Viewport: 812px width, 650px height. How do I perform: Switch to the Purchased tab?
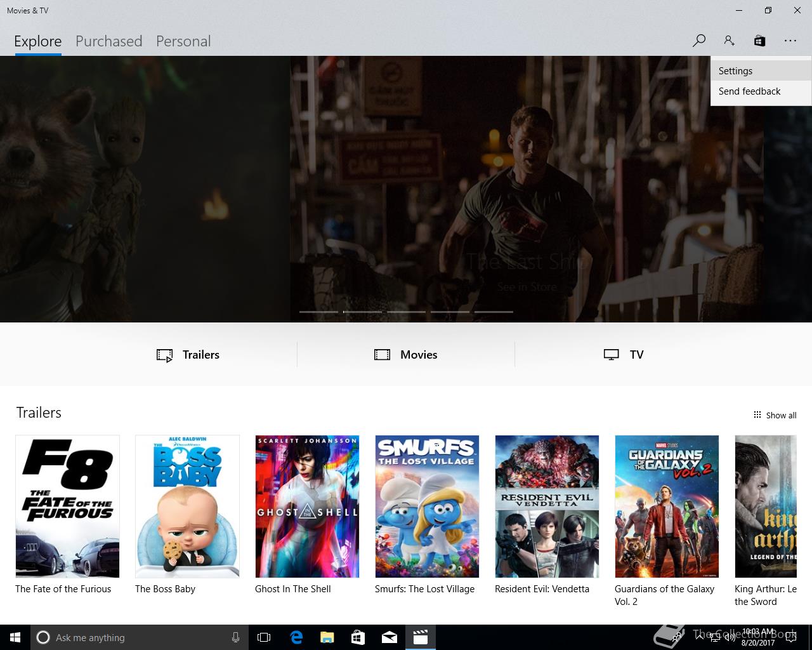pos(108,41)
